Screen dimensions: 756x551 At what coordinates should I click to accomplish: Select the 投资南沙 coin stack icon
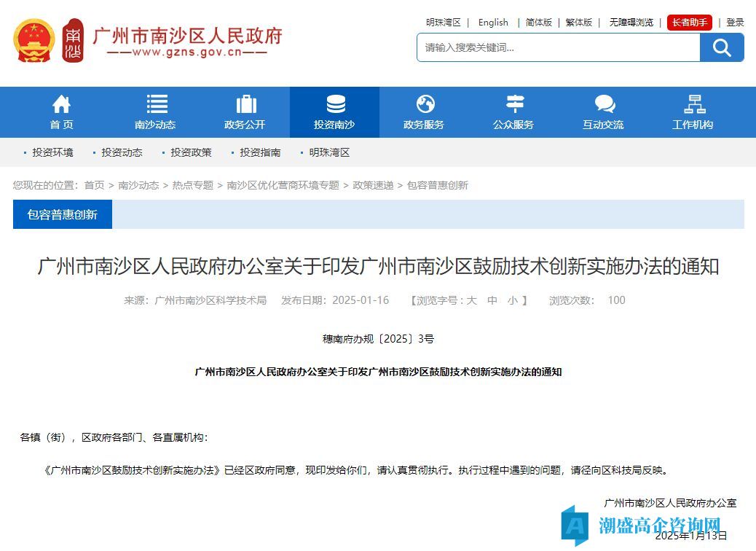point(335,104)
